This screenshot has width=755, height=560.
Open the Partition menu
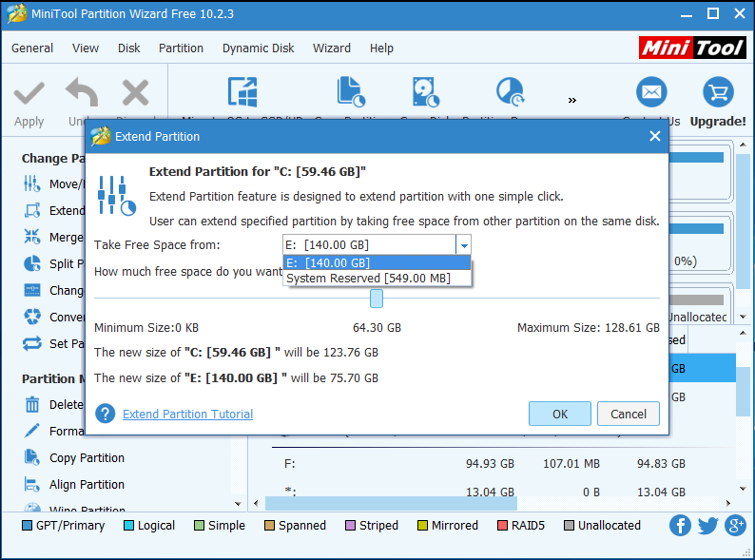point(181,48)
